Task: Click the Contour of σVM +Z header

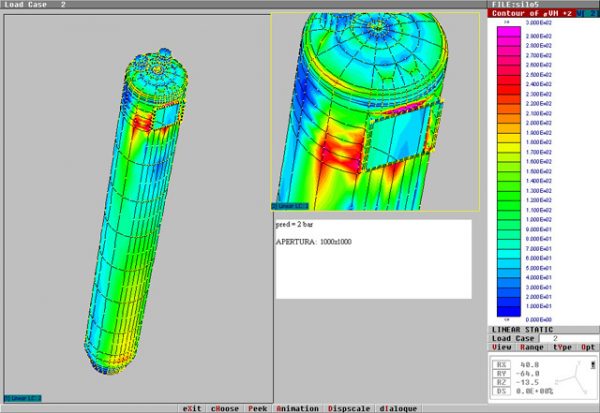Action: point(532,13)
